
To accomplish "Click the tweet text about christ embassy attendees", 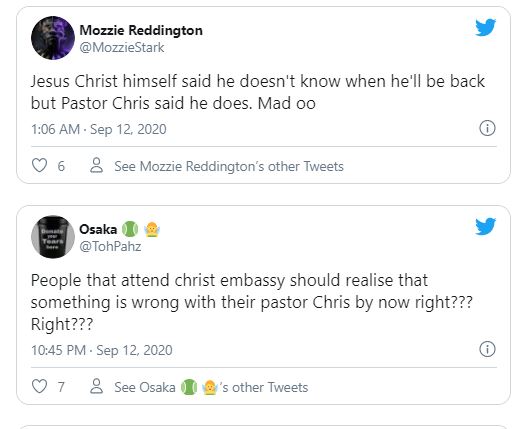I will [x=252, y=302].
